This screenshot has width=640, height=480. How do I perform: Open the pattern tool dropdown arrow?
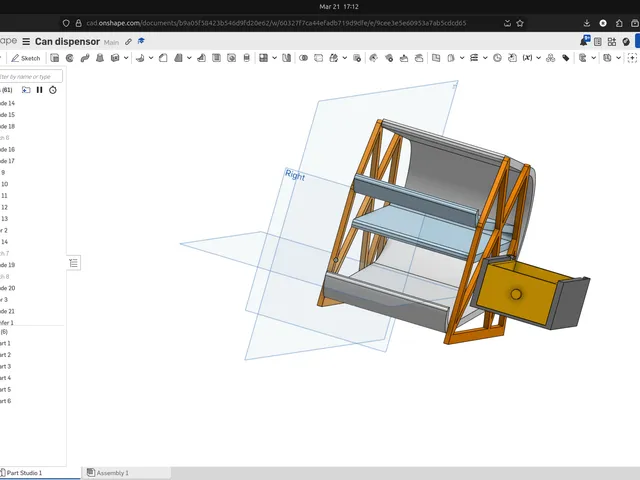274,58
